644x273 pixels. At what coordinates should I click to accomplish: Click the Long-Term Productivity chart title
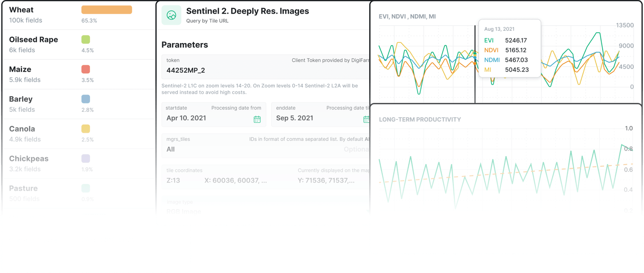pos(420,119)
